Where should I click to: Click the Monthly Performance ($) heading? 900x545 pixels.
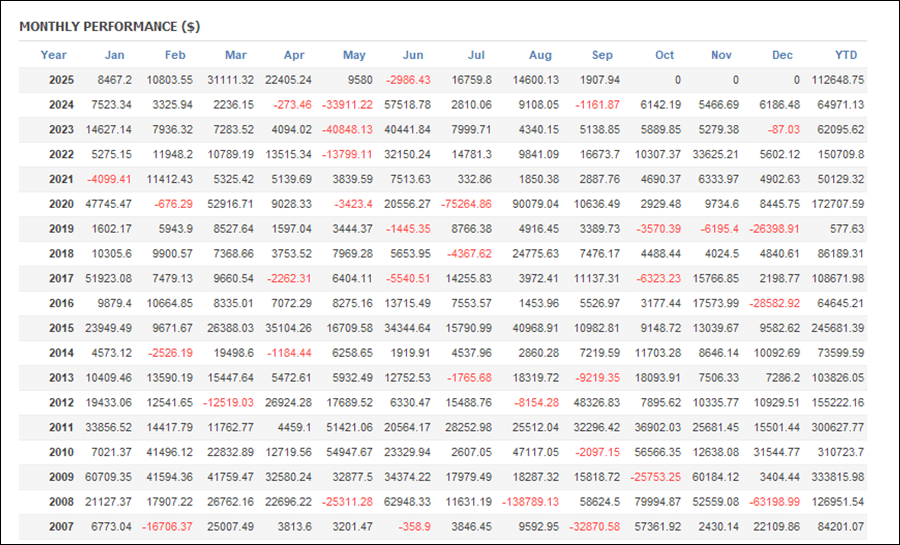(x=109, y=27)
